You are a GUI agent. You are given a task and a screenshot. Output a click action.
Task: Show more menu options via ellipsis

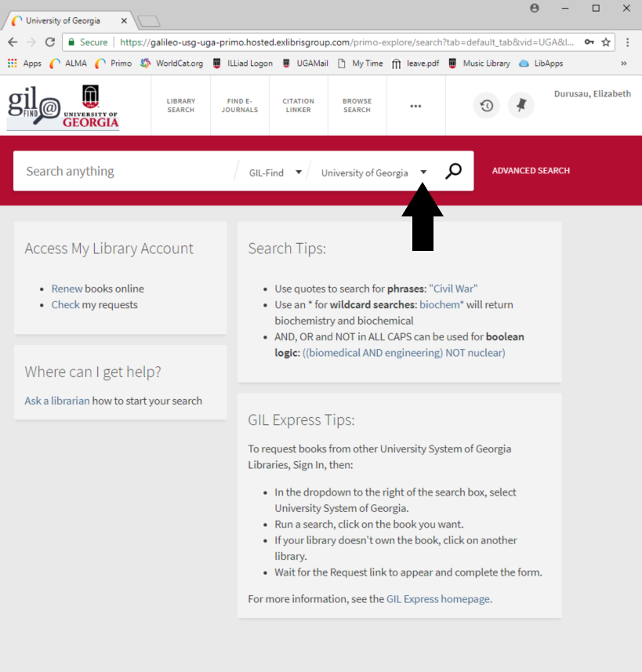(x=415, y=106)
